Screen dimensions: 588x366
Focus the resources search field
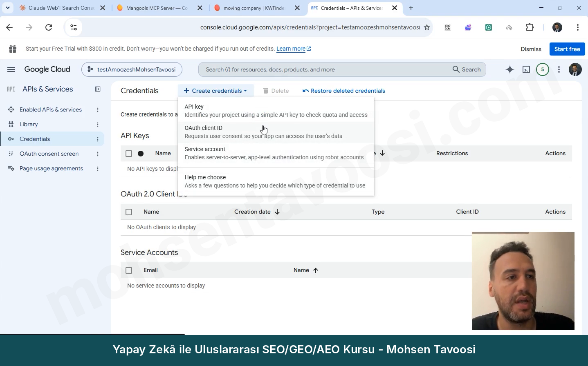click(x=323, y=69)
